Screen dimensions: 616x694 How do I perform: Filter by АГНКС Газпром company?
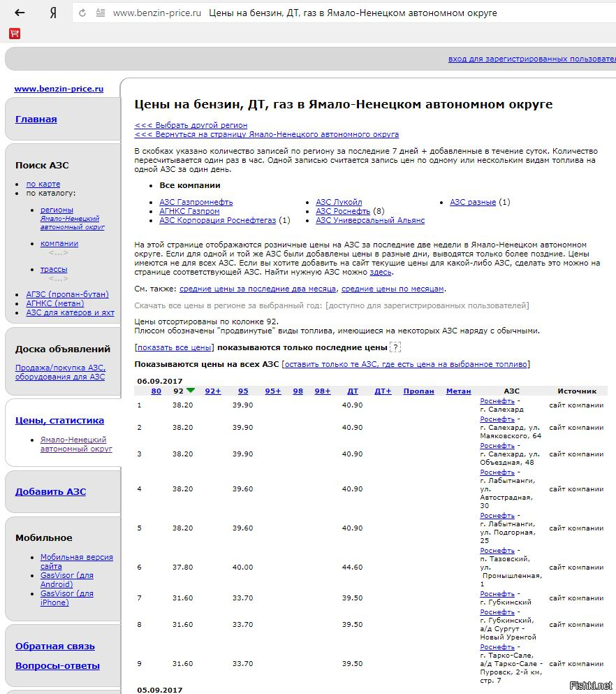(x=189, y=211)
